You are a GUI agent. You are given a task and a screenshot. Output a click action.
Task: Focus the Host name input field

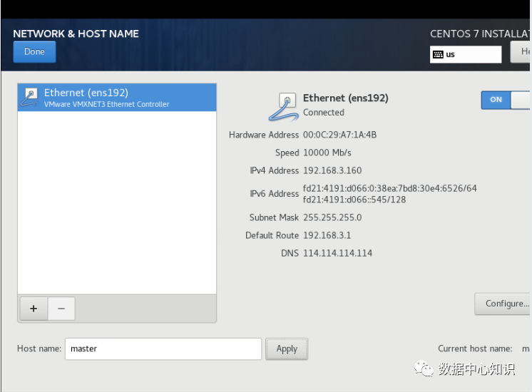click(163, 349)
